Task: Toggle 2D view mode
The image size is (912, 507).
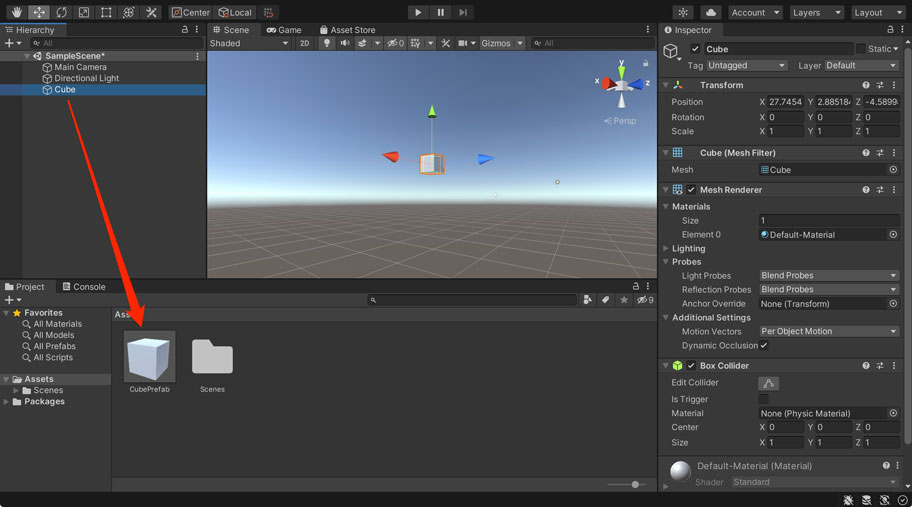Action: pyautogui.click(x=304, y=43)
